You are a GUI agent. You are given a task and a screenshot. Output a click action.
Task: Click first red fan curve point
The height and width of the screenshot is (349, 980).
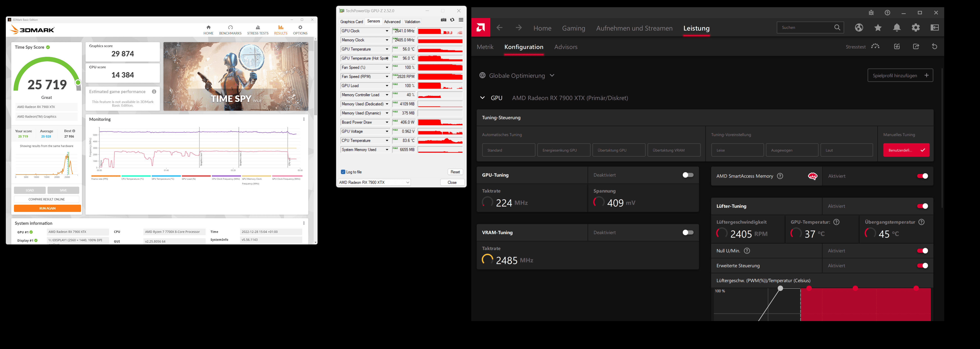pos(809,288)
